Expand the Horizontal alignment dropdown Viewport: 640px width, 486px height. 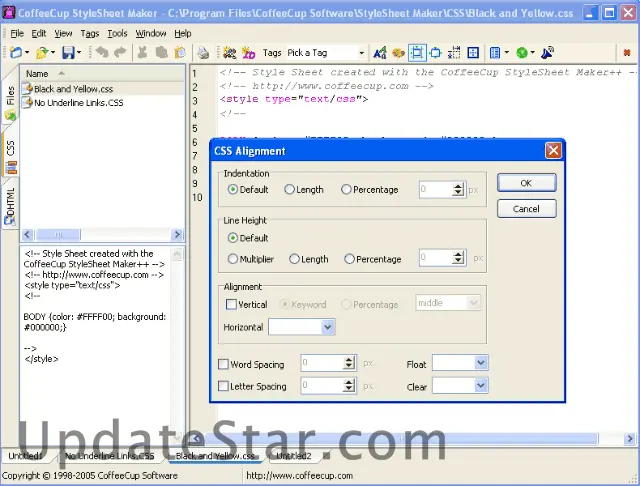[327, 327]
